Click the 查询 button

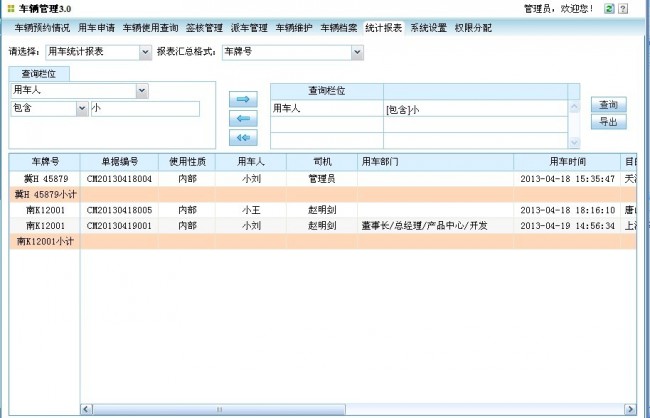coord(608,105)
